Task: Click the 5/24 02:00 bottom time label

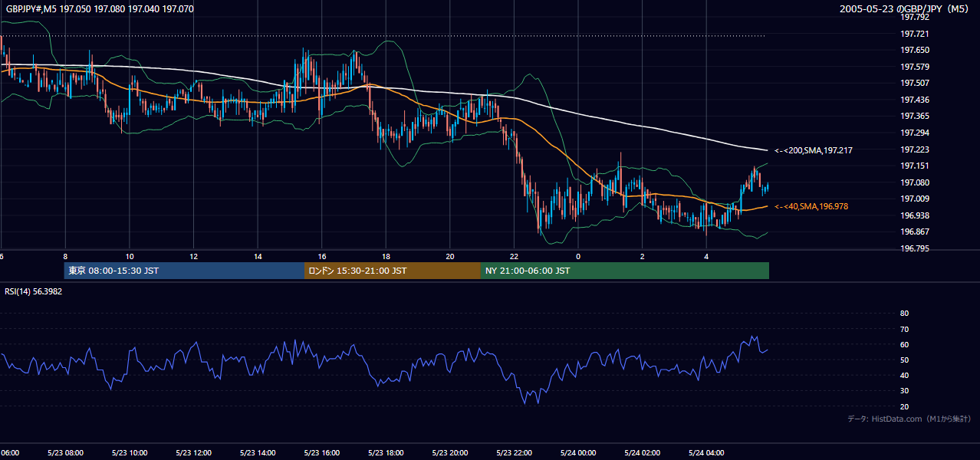Action: (642, 452)
